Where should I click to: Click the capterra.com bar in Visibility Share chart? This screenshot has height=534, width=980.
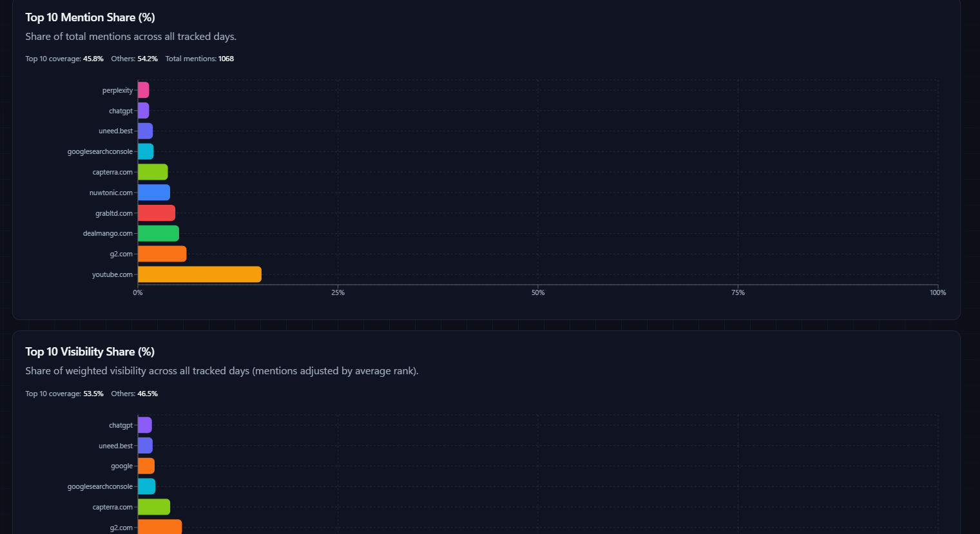coord(154,507)
